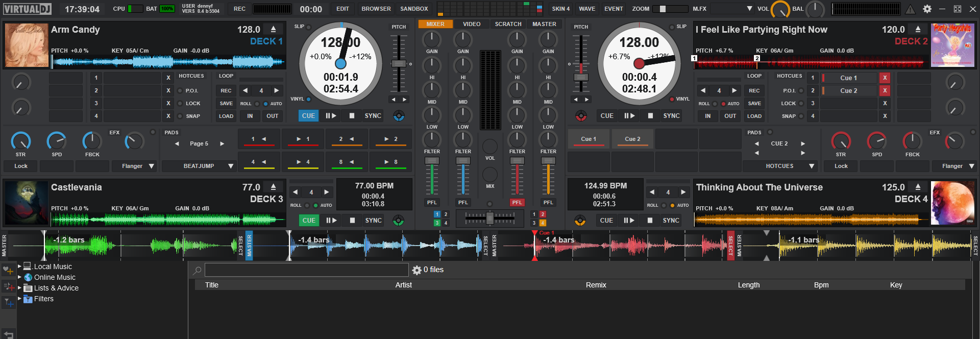The image size is (980, 339).
Task: Expand the Filters folder
Action: click(x=20, y=298)
